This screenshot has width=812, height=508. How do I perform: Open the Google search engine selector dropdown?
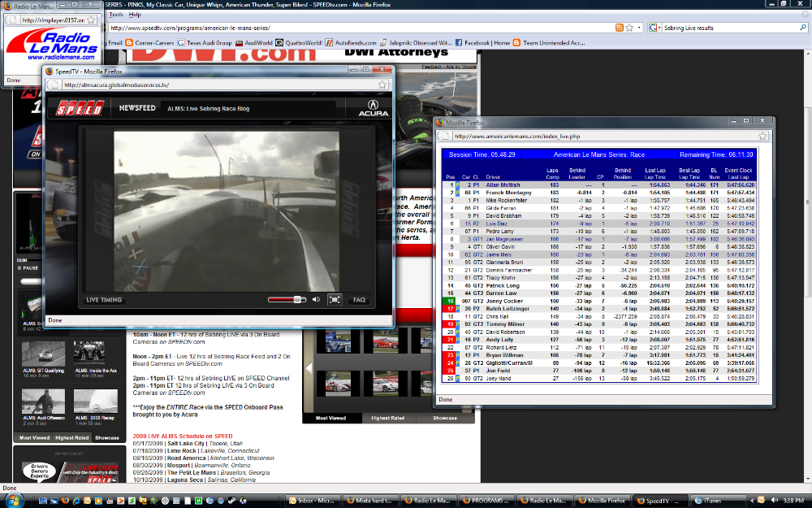(654, 28)
